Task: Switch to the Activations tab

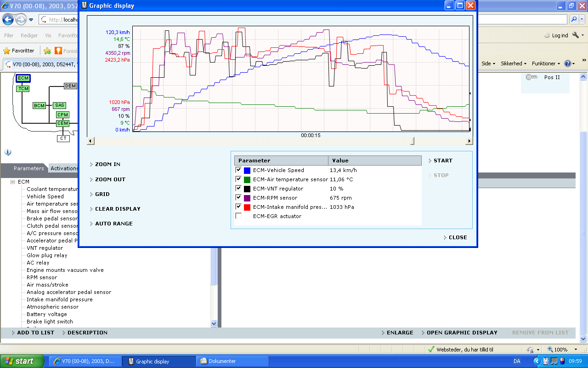Action: click(x=64, y=168)
